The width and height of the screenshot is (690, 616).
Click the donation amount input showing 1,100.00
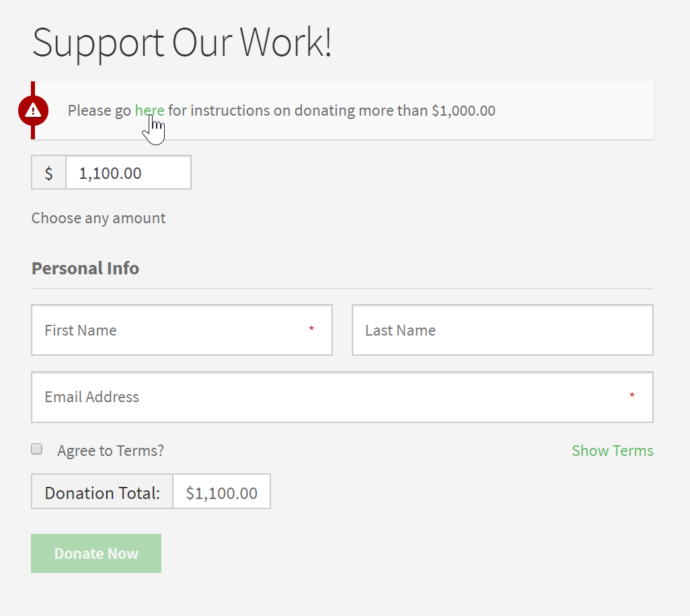tap(128, 172)
